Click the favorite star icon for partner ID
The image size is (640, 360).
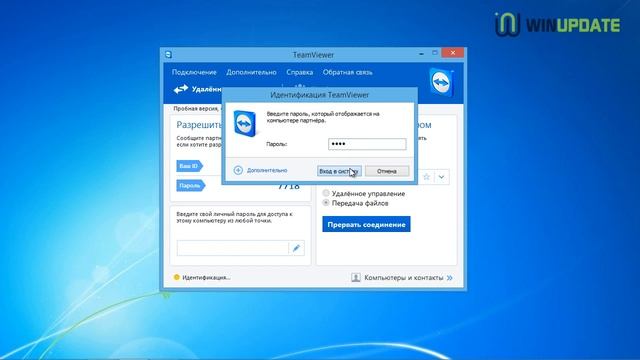427,177
